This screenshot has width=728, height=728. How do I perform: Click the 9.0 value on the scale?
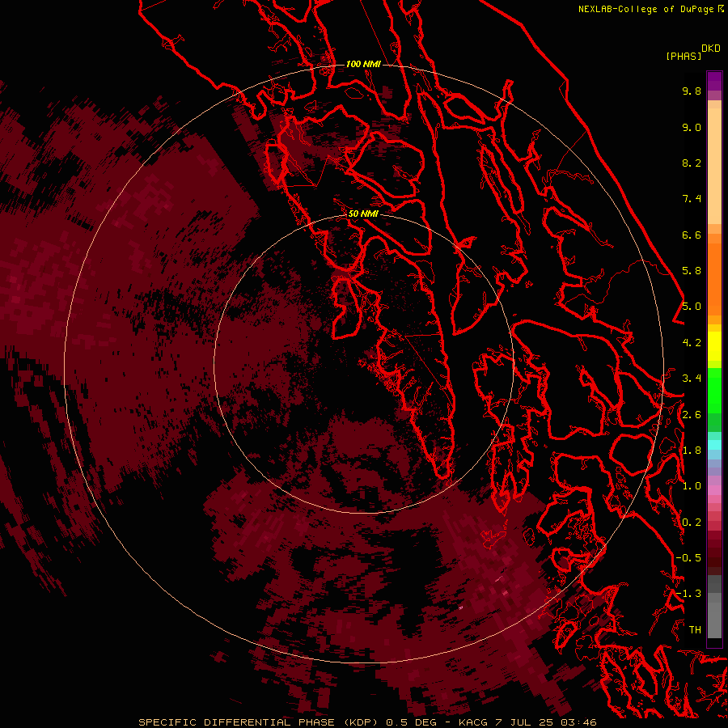point(692,127)
